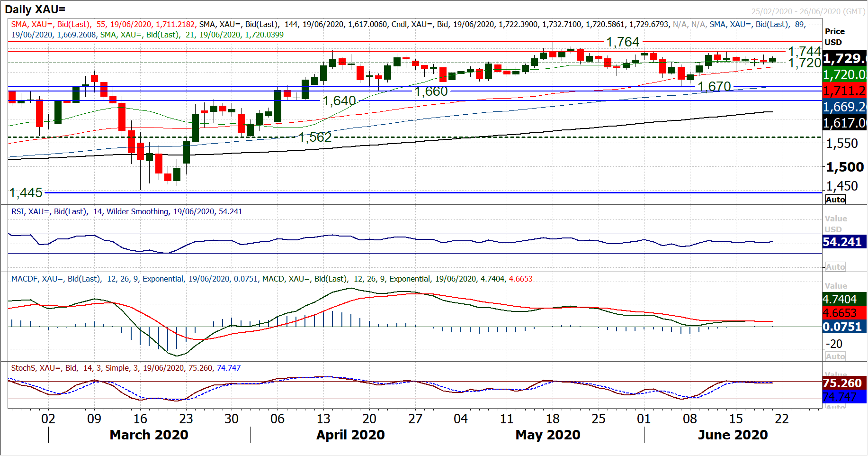The height and width of the screenshot is (456, 868).
Task: Click the MACD 4.7404 green value tag
Action: 844,299
